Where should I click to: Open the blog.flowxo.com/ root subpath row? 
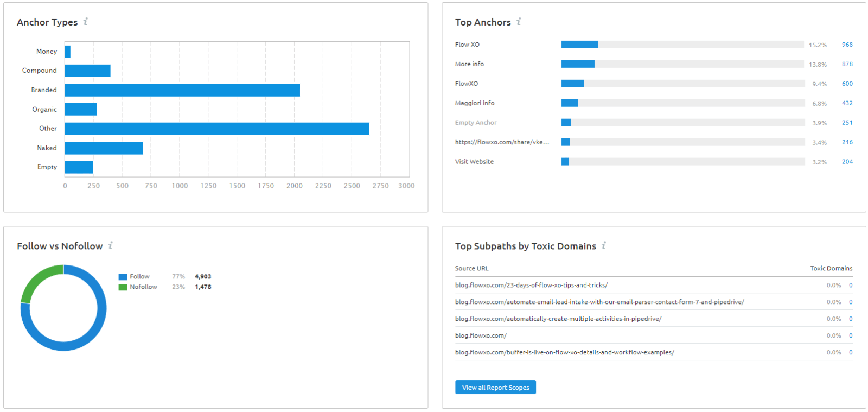tap(654, 335)
